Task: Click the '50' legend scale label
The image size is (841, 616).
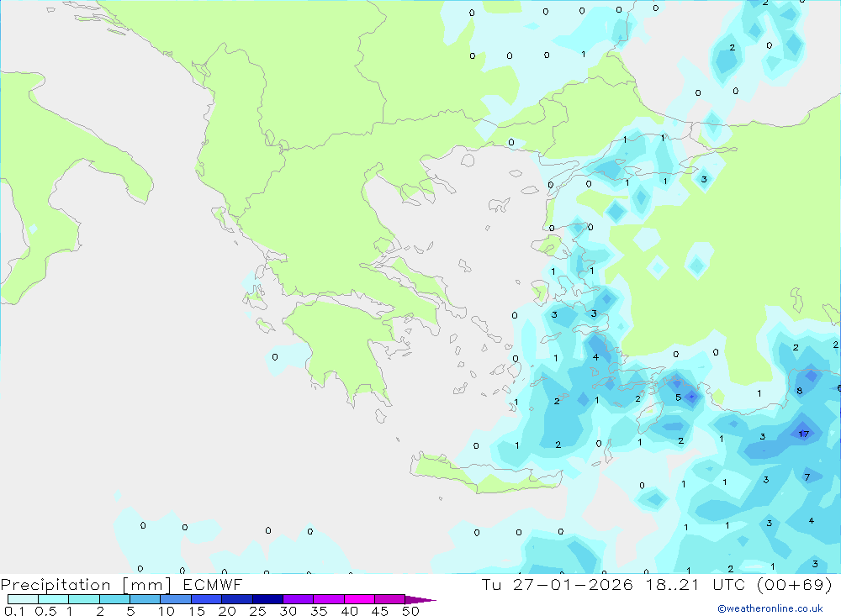Action: pos(410,611)
